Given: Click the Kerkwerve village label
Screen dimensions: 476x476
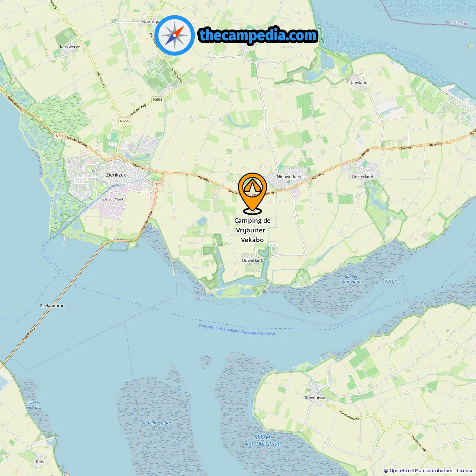Looking at the screenshot, I should point(70,47).
